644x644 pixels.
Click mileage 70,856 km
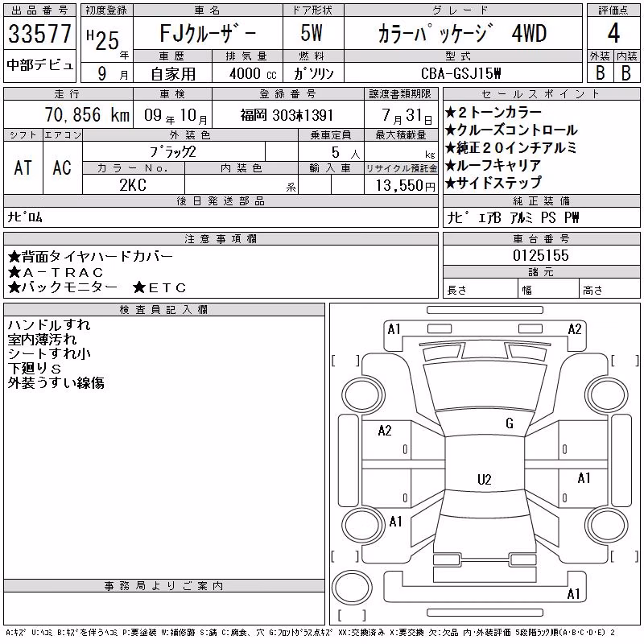pyautogui.click(x=87, y=114)
